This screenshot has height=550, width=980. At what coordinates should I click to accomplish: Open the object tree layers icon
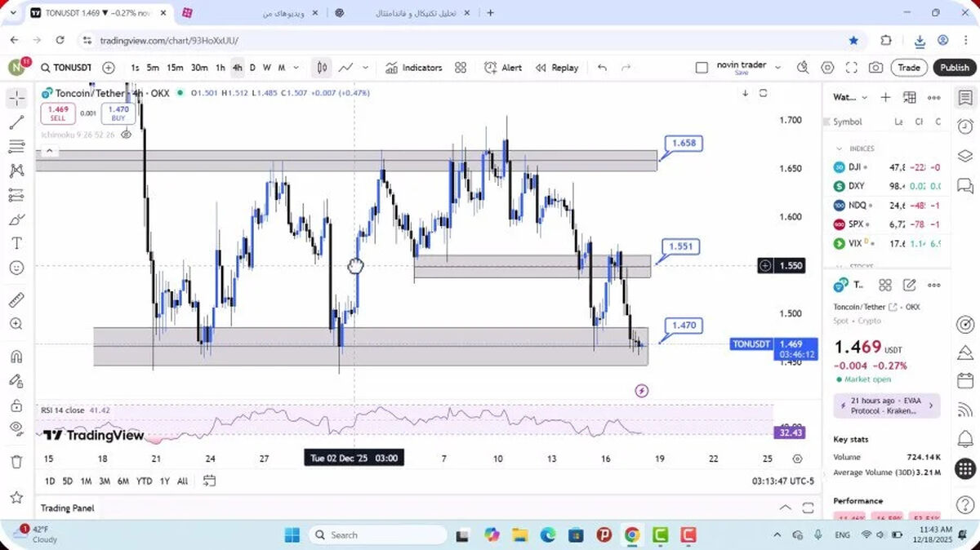(x=964, y=156)
